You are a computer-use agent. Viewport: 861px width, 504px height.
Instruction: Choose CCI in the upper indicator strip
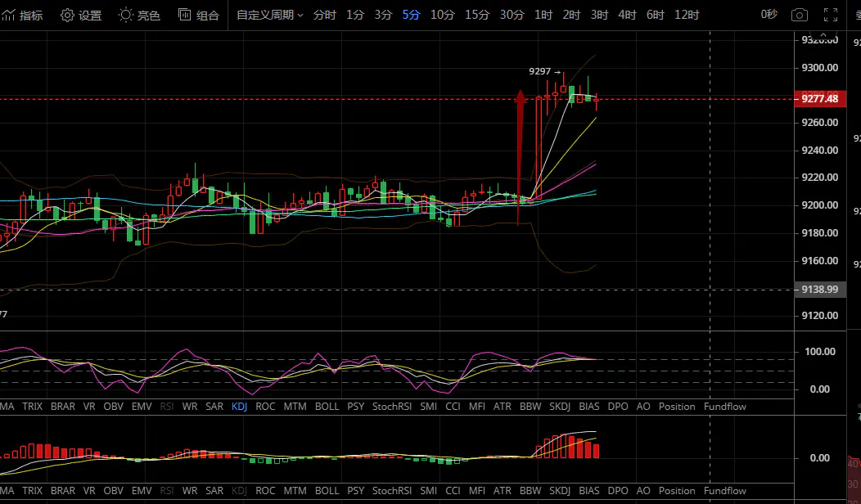click(x=453, y=407)
